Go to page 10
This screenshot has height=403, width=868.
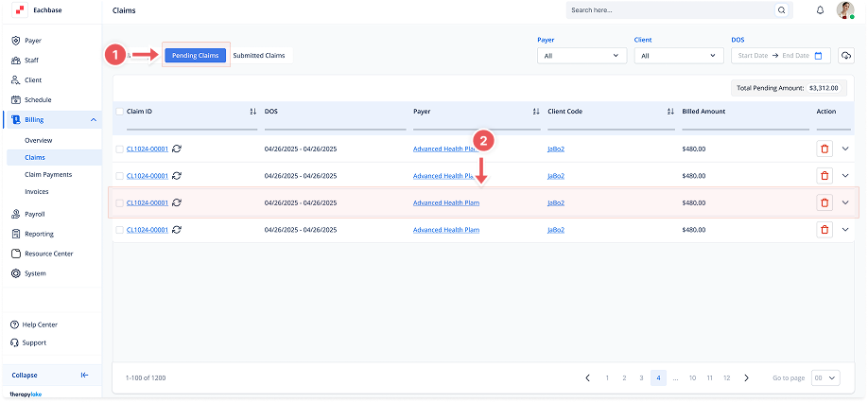[692, 378]
